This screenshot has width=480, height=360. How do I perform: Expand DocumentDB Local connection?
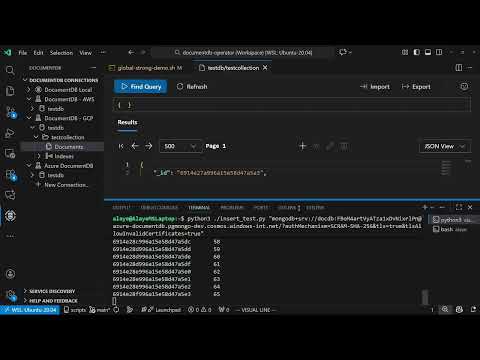pyautogui.click(x=29, y=90)
